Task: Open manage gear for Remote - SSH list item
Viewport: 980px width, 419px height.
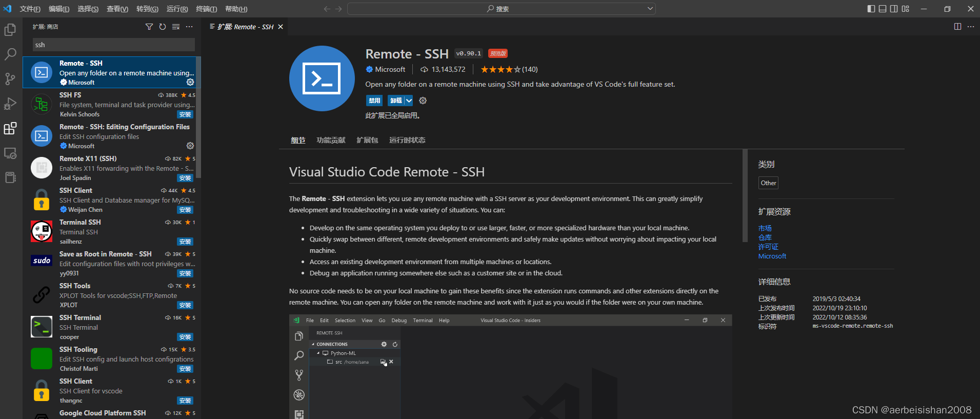Action: [x=190, y=82]
